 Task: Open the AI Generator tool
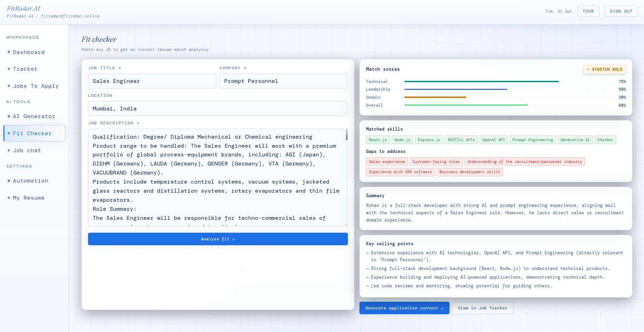(x=34, y=116)
